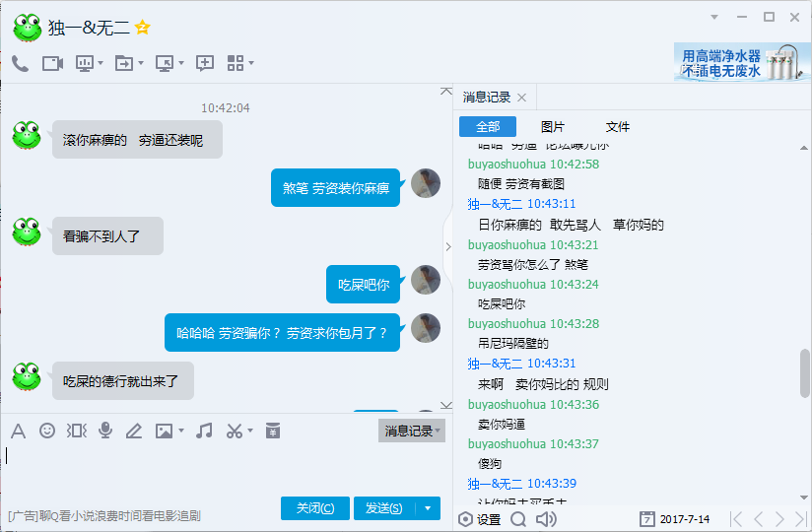Toggle the 消息记录 button above input
The width and height of the screenshot is (812, 532).
click(x=412, y=431)
